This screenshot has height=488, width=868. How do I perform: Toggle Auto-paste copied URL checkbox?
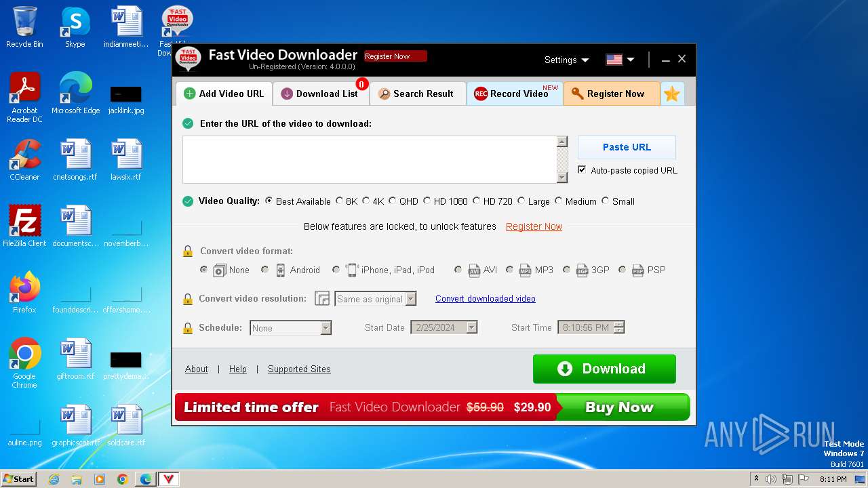pos(582,170)
